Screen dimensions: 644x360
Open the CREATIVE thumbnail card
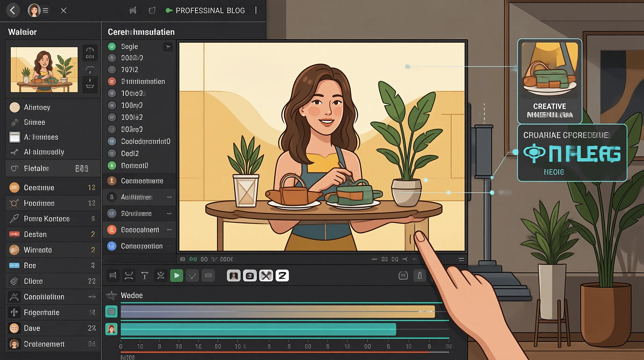(549, 81)
